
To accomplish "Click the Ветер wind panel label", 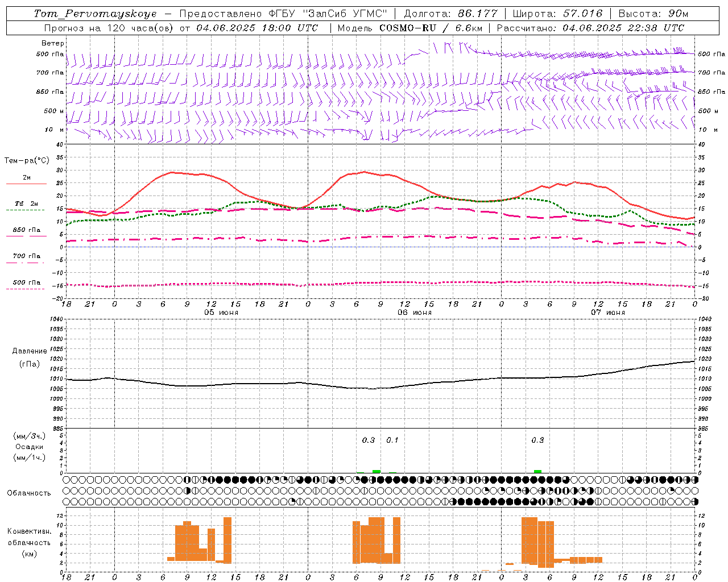I will point(53,43).
